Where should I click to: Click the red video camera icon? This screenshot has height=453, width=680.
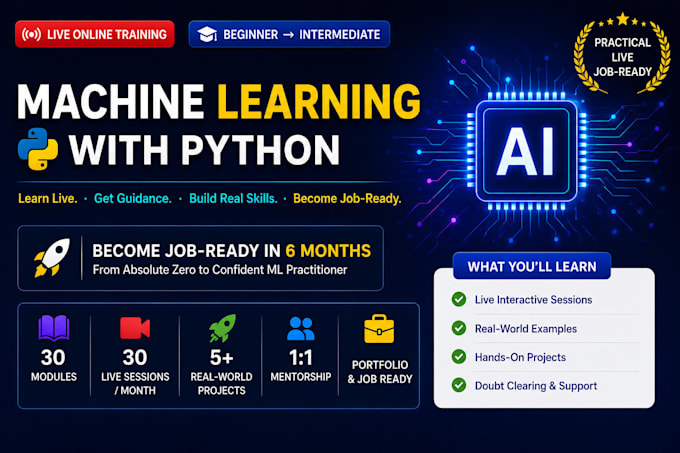click(x=135, y=328)
